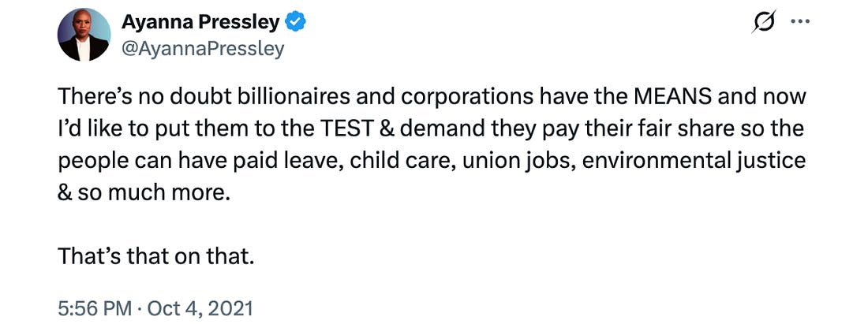Click the Ayanna Pressley display name
This screenshot has height=324, width=868.
[201, 23]
